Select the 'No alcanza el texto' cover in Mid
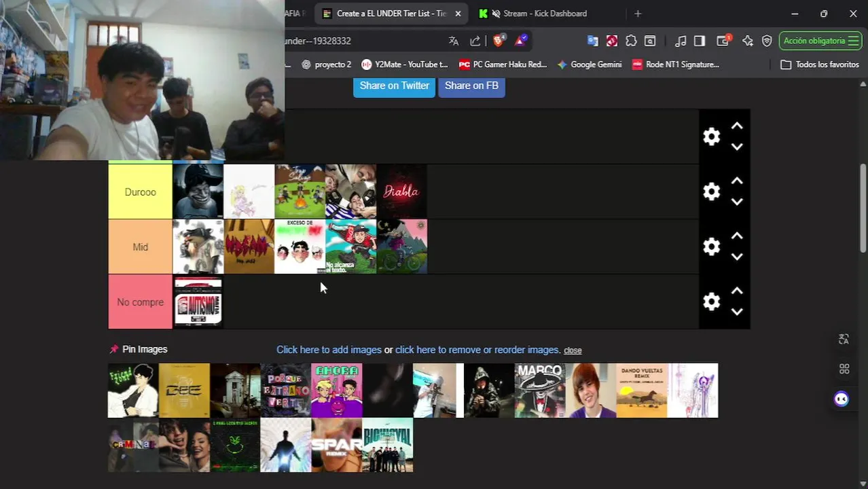Screen dimensions: 868x489 [351, 247]
